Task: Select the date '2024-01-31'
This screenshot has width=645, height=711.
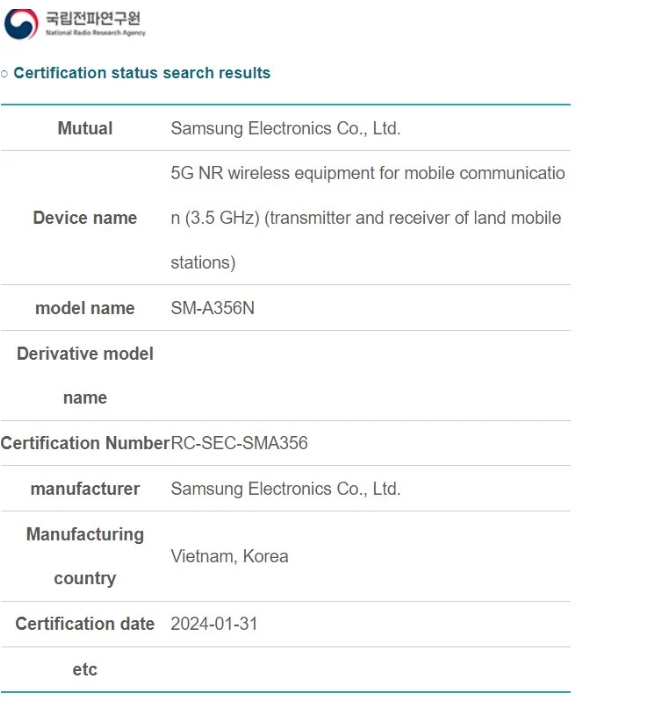Action: (x=214, y=624)
